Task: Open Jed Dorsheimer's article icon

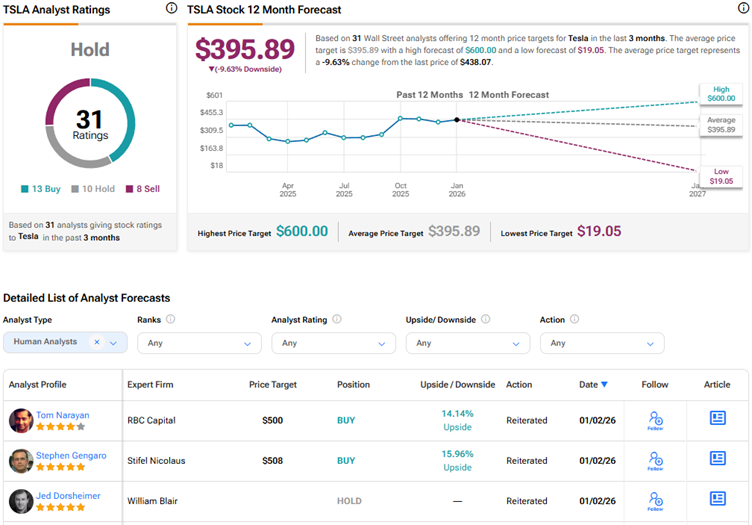Action: coord(717,498)
